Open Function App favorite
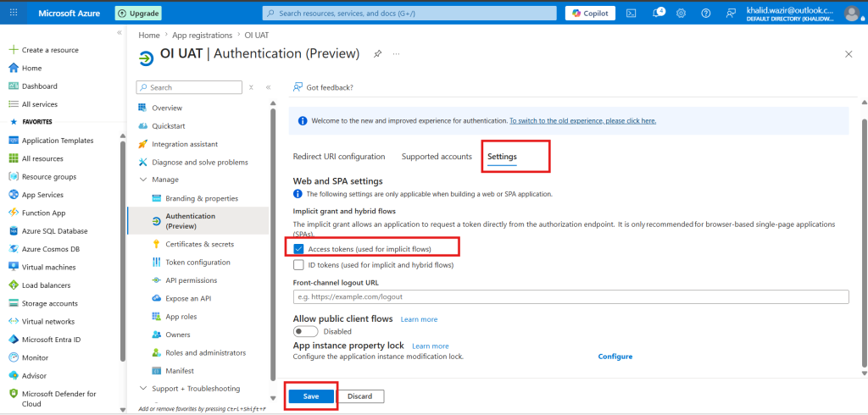The height and width of the screenshot is (415, 868). pos(44,213)
